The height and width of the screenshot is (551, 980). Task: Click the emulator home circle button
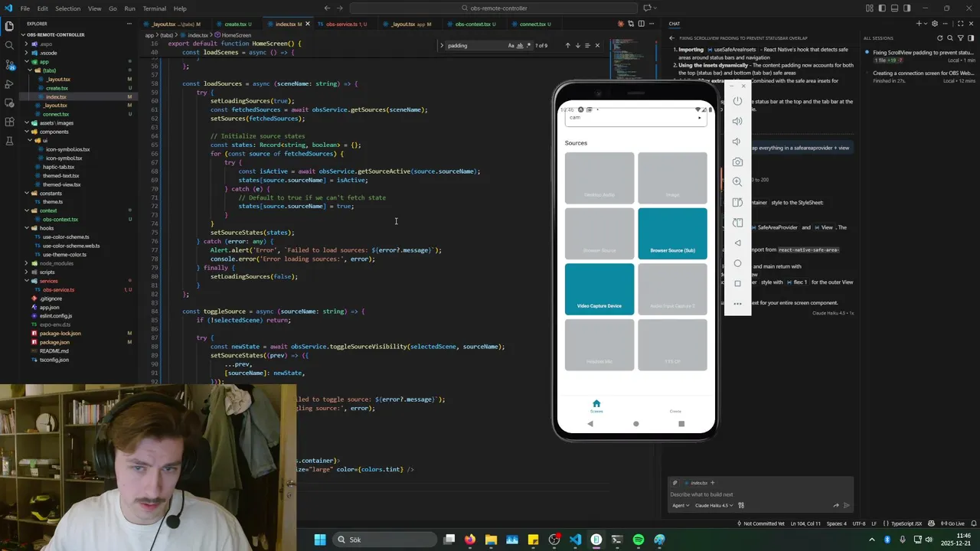point(737,263)
